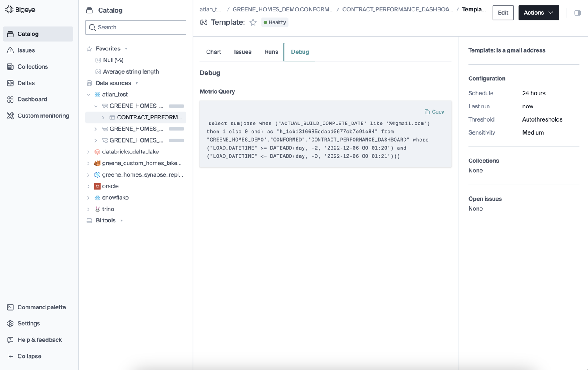Screen dimensions: 588x370
Task: Click the Favorites star icon
Action: [89, 49]
